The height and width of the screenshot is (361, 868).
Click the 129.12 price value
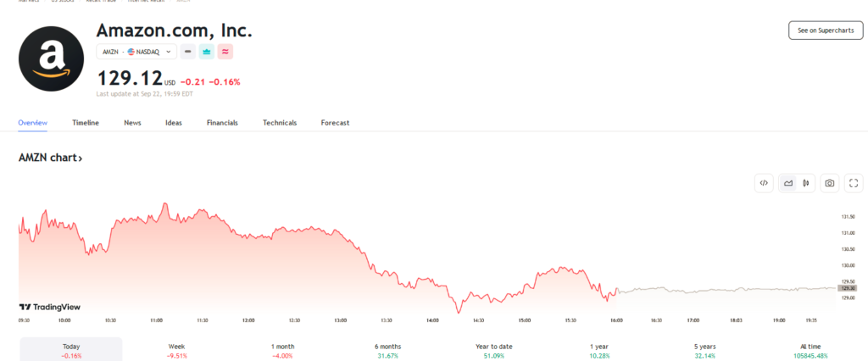tap(130, 78)
